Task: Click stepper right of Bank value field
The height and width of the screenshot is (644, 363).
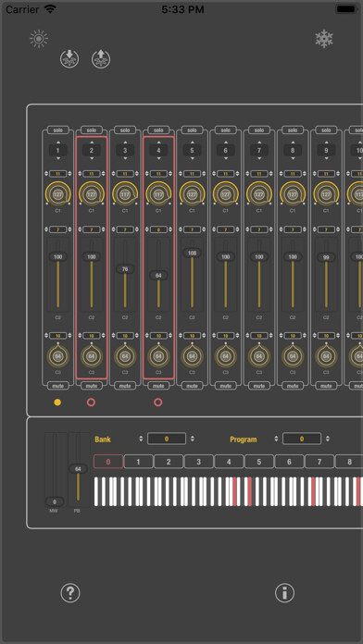Action: [192, 439]
